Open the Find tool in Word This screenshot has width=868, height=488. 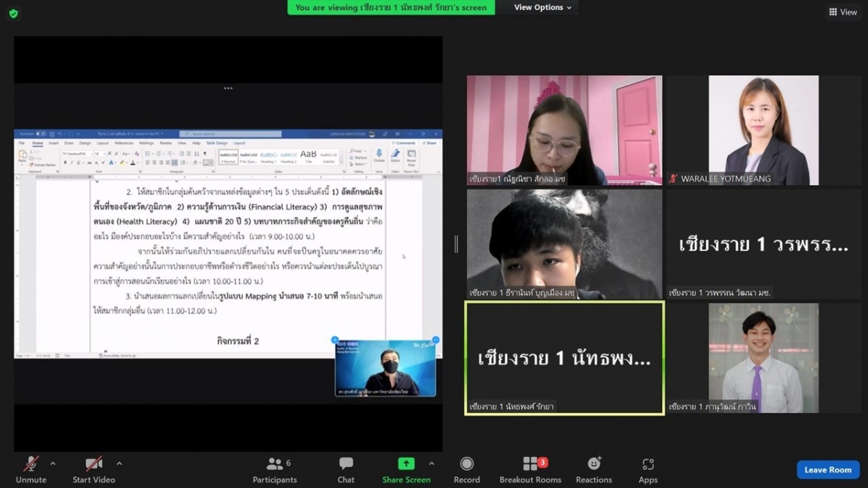tap(358, 152)
